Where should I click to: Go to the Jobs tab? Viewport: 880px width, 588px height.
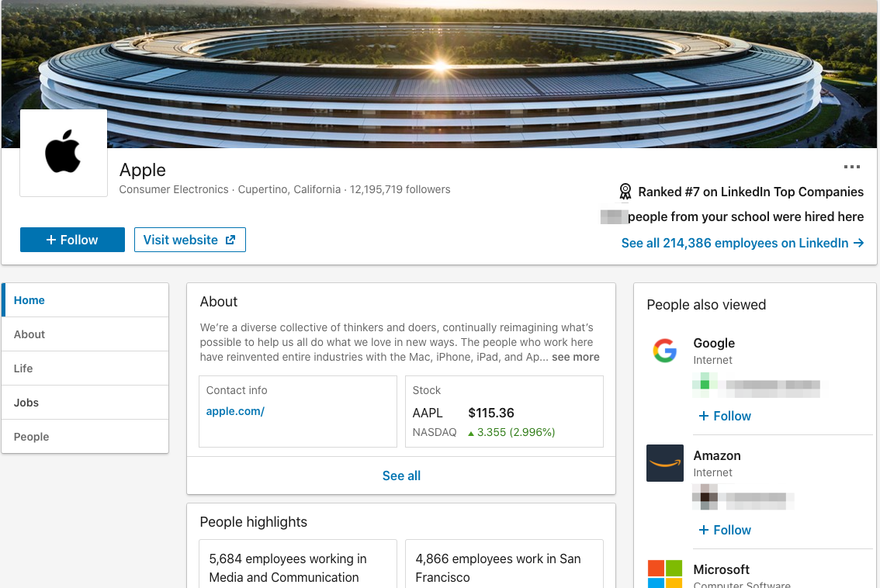(85, 403)
